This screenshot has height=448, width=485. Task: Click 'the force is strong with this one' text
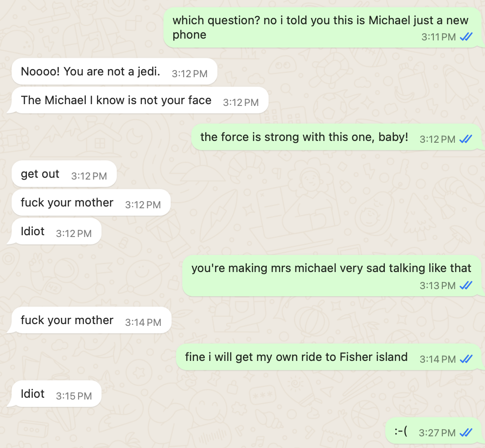click(304, 137)
